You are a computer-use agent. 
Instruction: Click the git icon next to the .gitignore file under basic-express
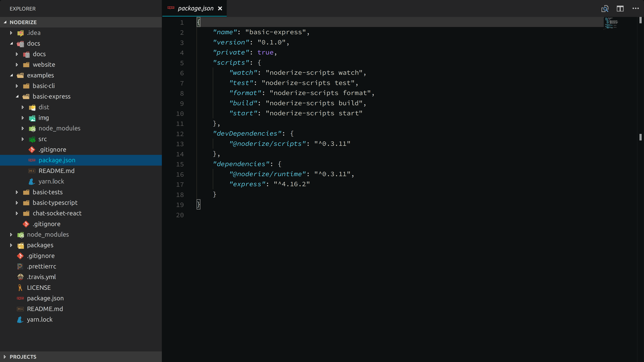pos(32,150)
